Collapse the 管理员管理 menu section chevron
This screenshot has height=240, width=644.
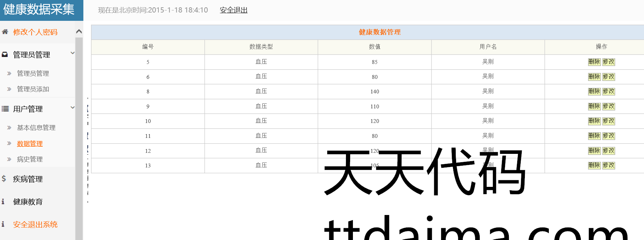click(73, 53)
